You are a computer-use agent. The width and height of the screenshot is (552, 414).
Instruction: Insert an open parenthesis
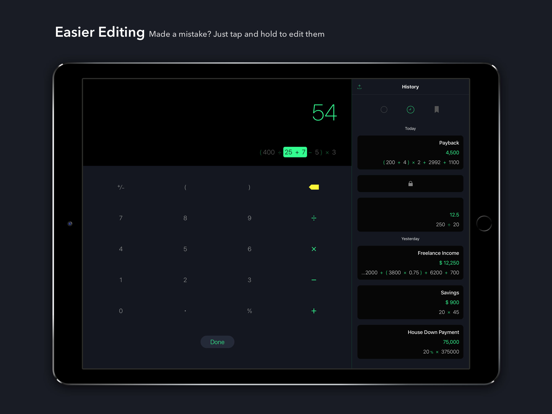pyautogui.click(x=185, y=187)
